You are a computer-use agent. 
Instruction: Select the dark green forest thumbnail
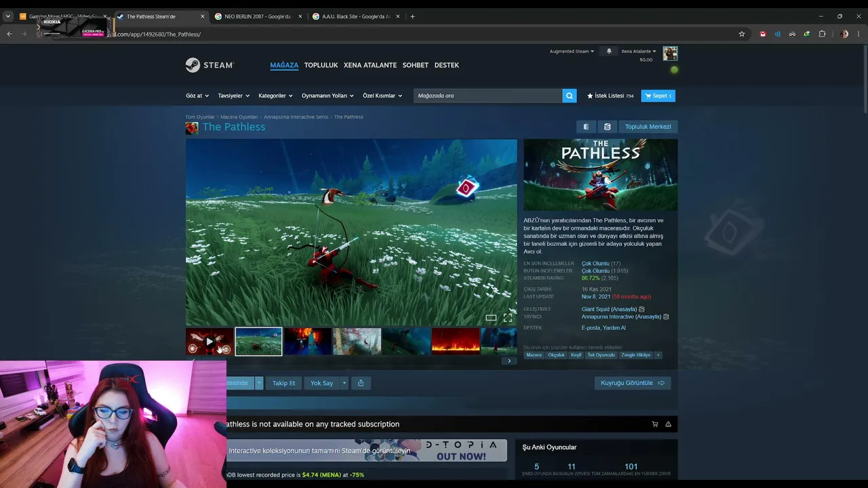[406, 342]
